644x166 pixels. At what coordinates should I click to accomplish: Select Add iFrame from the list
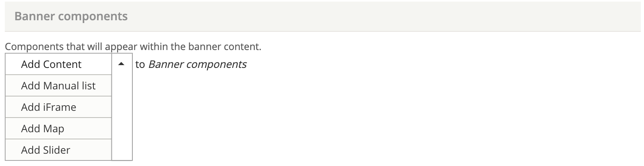point(48,107)
